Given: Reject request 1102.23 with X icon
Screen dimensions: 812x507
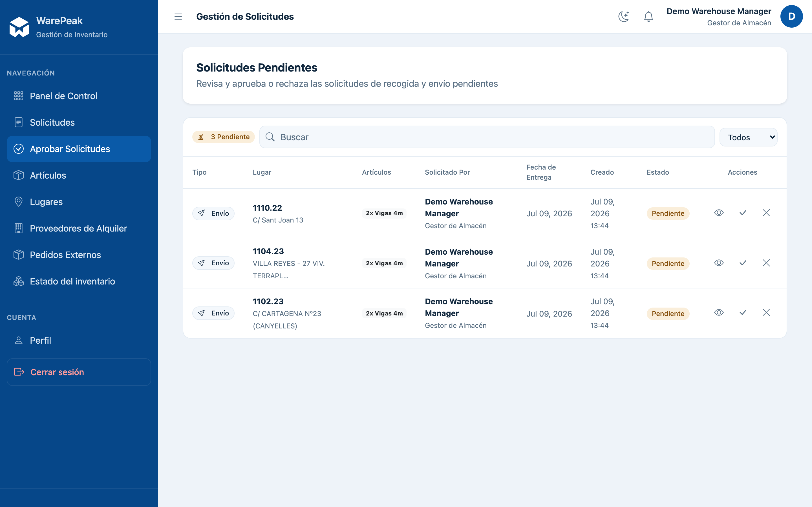Looking at the screenshot, I should pos(766,313).
